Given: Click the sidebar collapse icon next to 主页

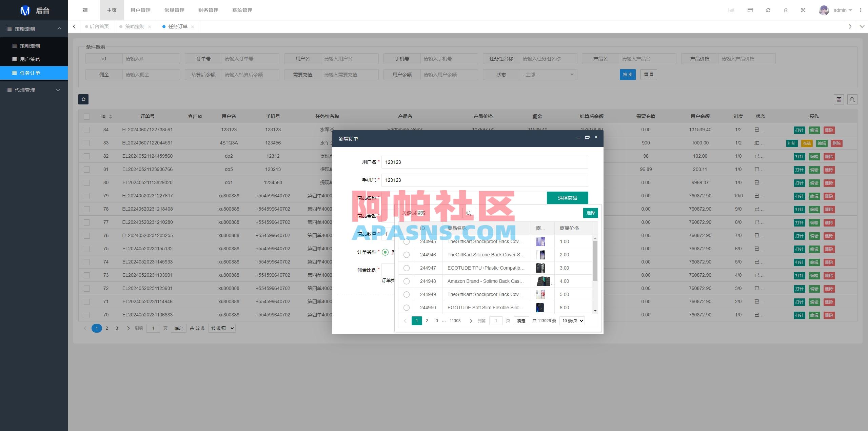Looking at the screenshot, I should coord(85,10).
